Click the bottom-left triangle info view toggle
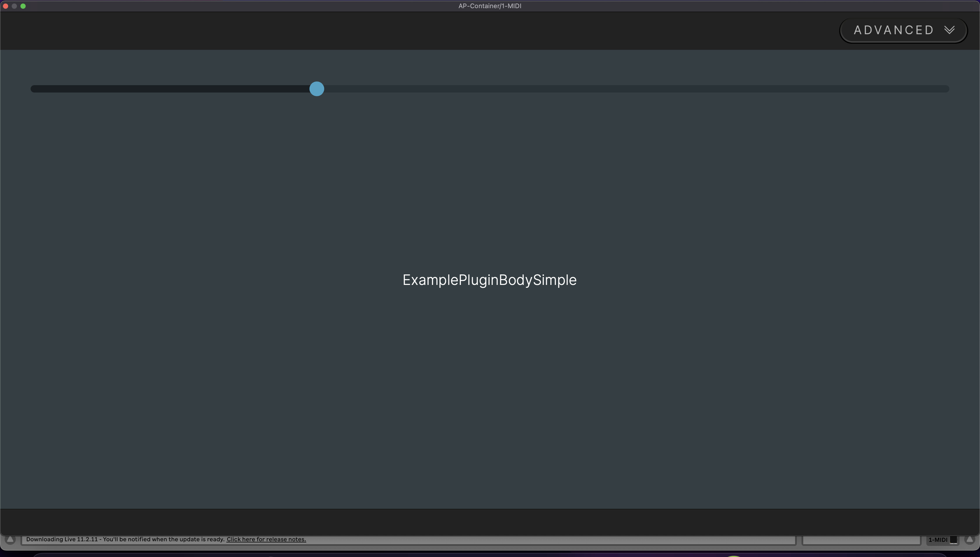980x557 pixels. [10, 540]
